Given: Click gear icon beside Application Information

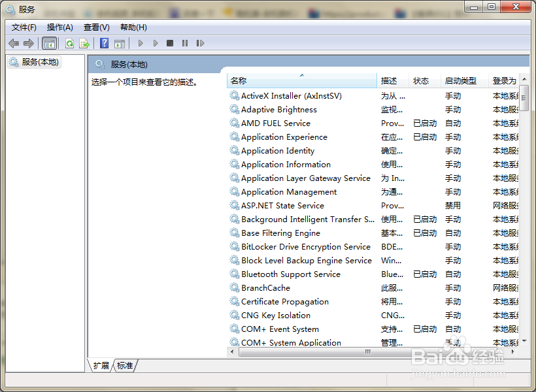Looking at the screenshot, I should tap(234, 164).
